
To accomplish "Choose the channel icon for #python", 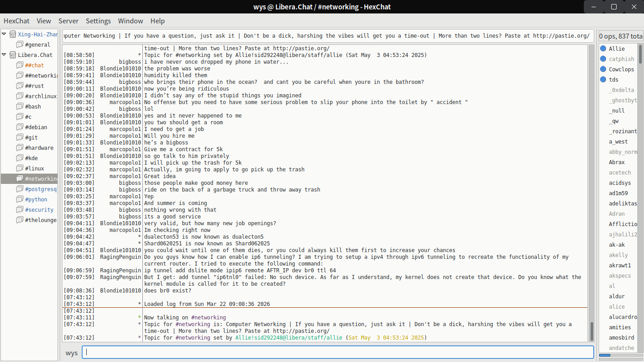I will 19,199.
